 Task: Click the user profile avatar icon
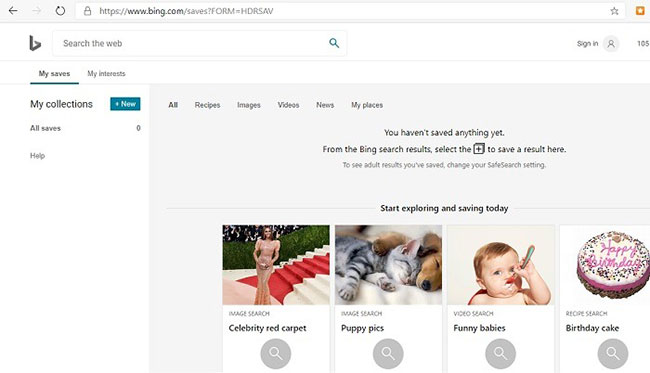611,44
